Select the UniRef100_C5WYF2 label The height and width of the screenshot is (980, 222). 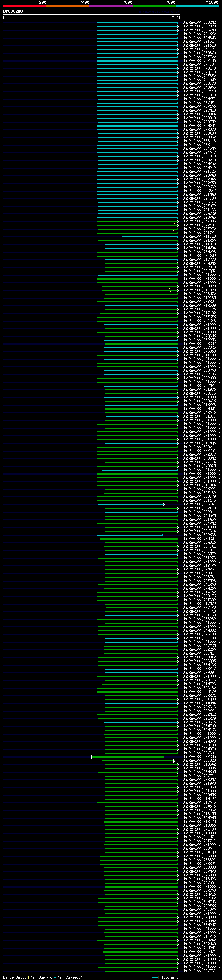point(199,99)
